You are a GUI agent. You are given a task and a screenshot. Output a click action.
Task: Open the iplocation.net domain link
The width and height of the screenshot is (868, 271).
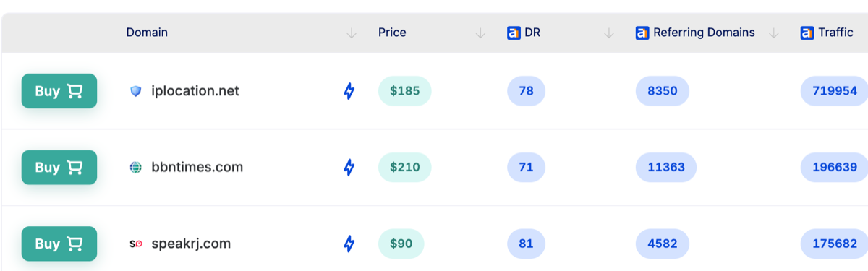coord(195,91)
